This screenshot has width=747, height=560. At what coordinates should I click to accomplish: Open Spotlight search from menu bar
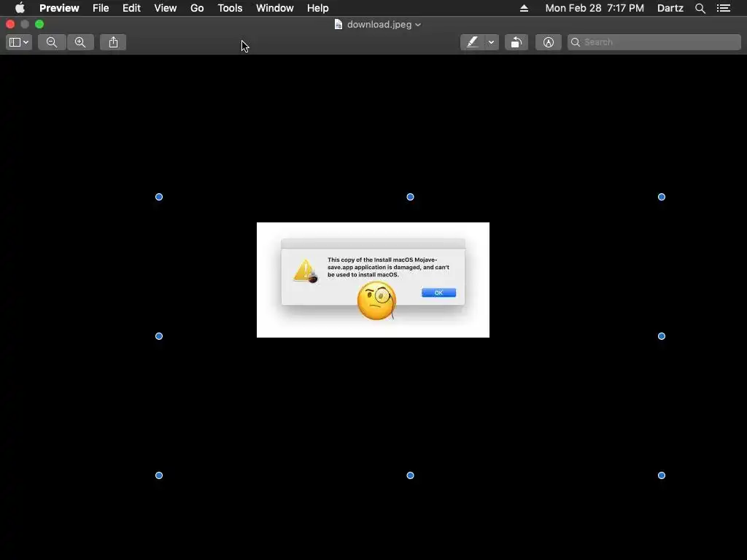(700, 8)
